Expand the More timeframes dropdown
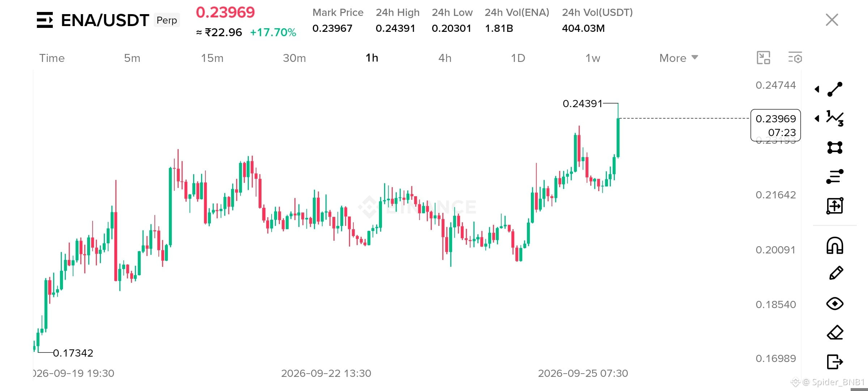868x391 pixels. click(x=678, y=58)
